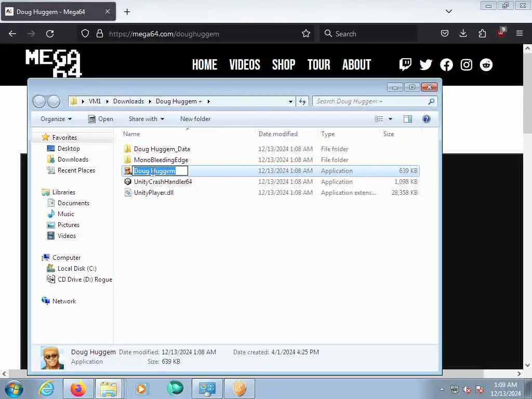Show hidden system tray icons arrow

442,389
